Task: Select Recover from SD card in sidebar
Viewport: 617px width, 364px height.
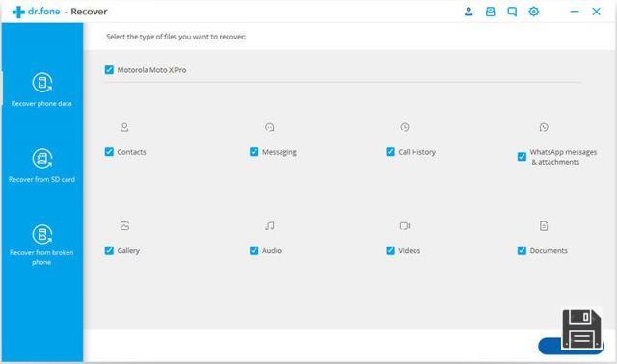Action: [41, 166]
